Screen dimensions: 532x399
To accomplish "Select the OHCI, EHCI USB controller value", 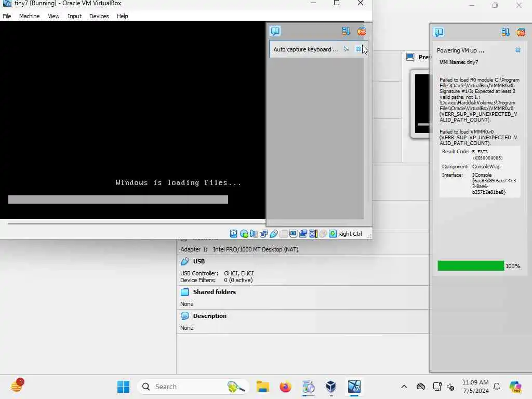I will point(239,273).
